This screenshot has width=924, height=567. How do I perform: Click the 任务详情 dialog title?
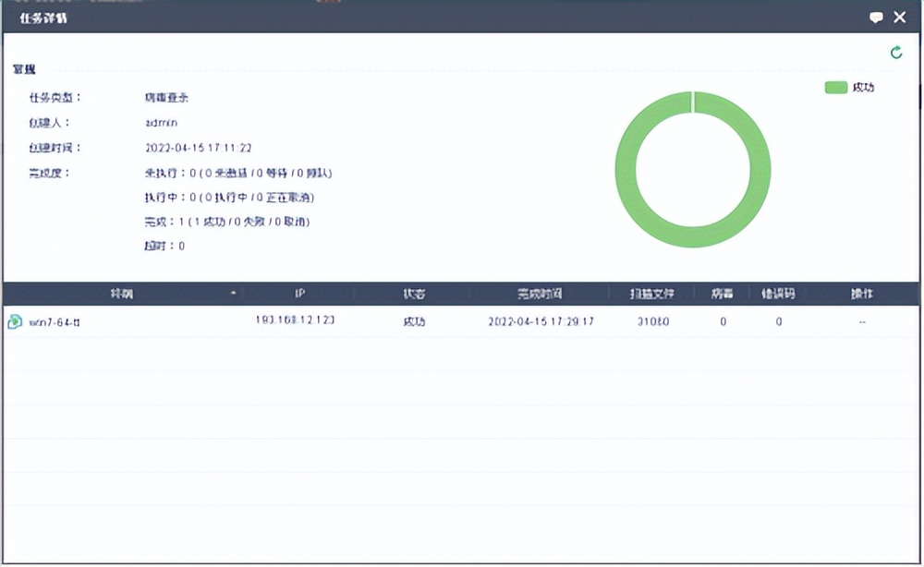43,18
